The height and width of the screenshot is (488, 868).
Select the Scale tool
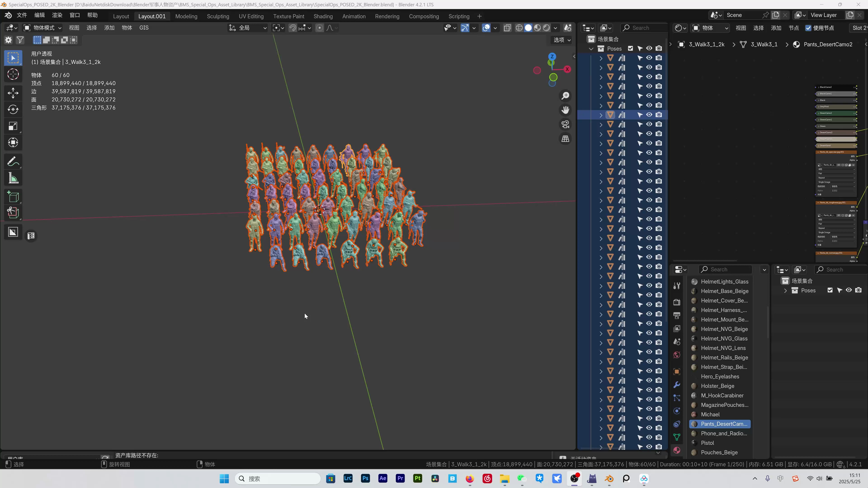(13, 126)
